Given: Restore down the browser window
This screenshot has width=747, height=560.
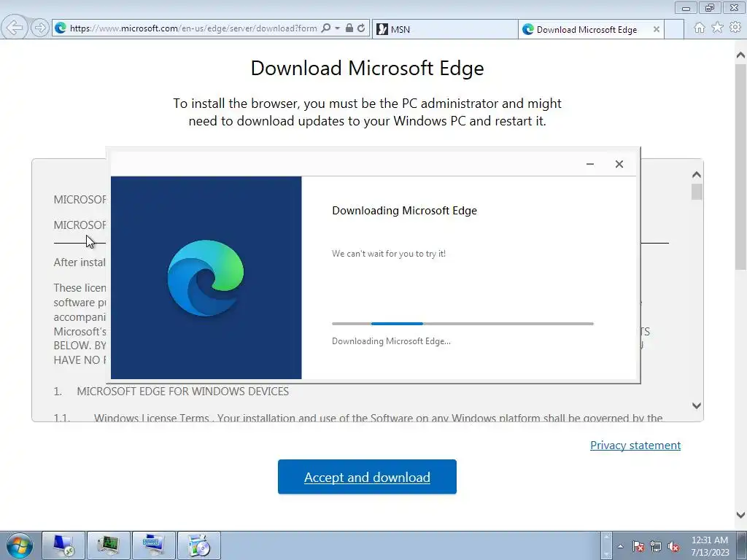Looking at the screenshot, I should pyautogui.click(x=710, y=7).
